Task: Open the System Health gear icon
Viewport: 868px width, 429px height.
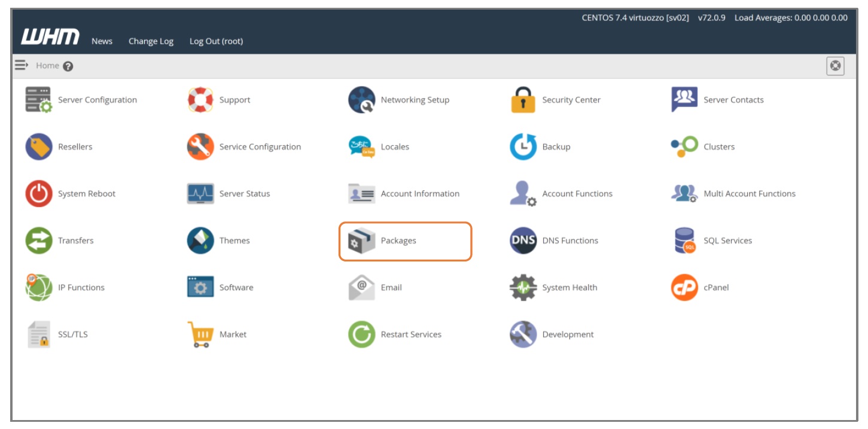Action: [x=523, y=287]
